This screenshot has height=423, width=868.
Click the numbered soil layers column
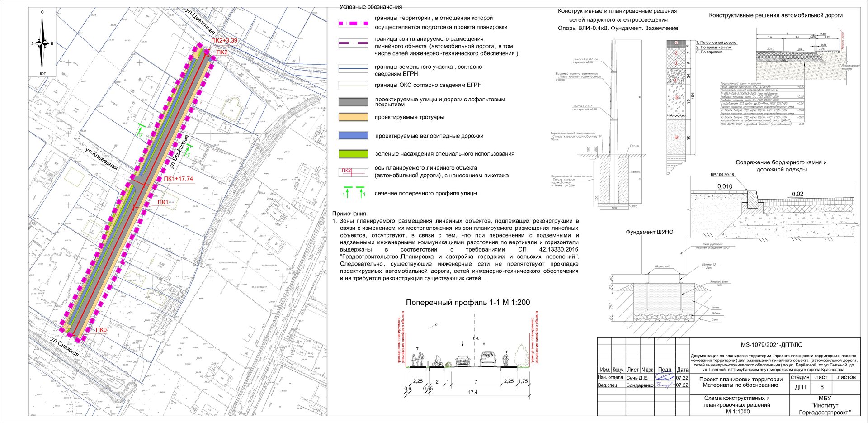(677, 106)
